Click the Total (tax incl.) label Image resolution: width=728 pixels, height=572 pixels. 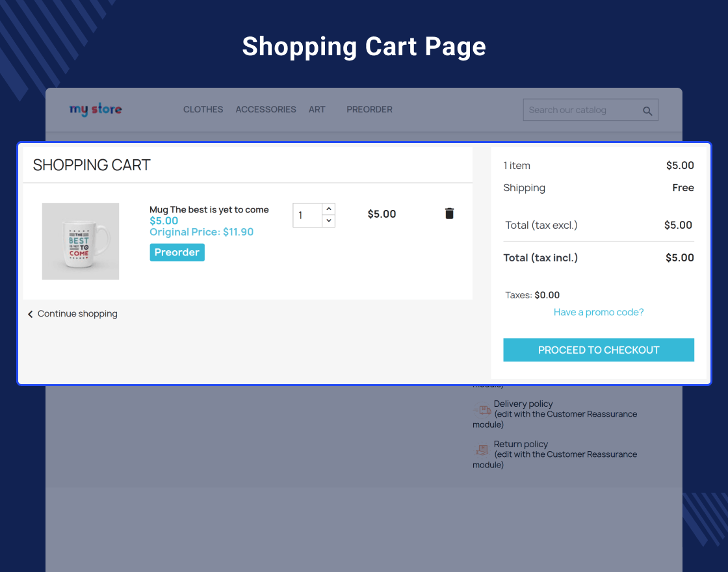click(x=540, y=257)
